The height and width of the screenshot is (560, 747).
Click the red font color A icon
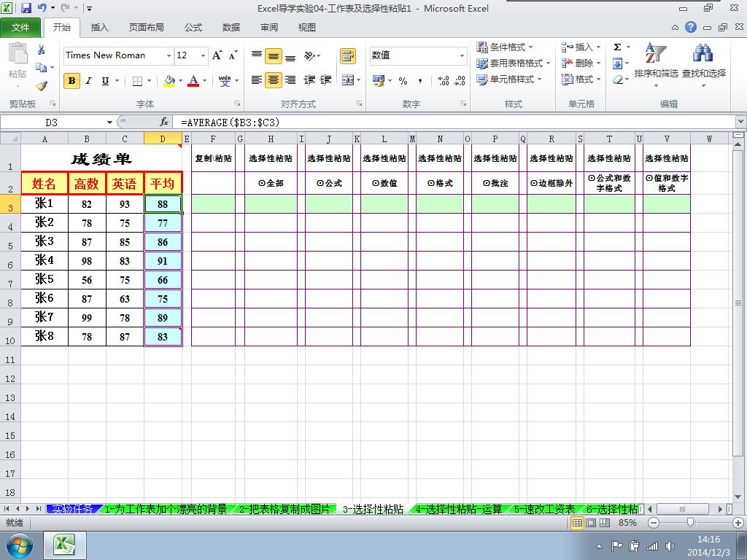tap(193, 80)
